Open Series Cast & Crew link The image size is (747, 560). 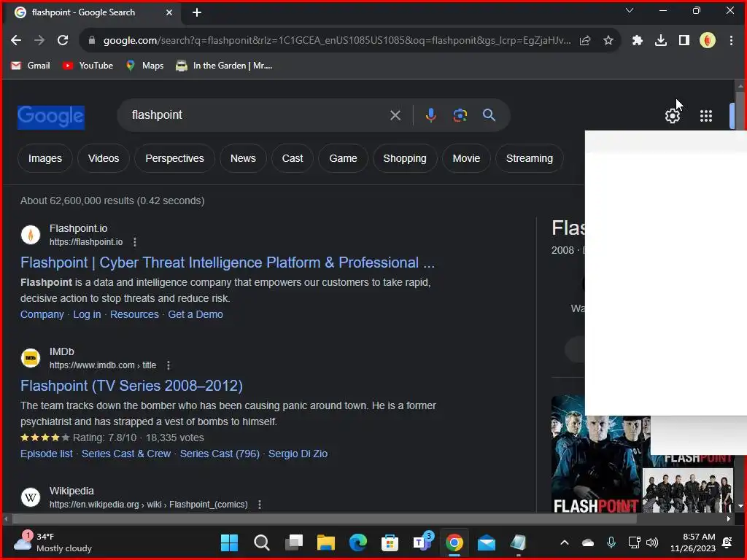[125, 454]
